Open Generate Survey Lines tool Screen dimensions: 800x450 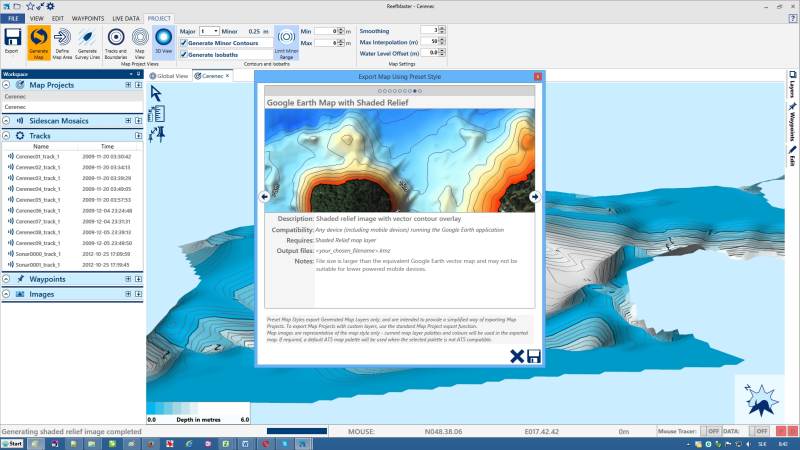[88, 41]
